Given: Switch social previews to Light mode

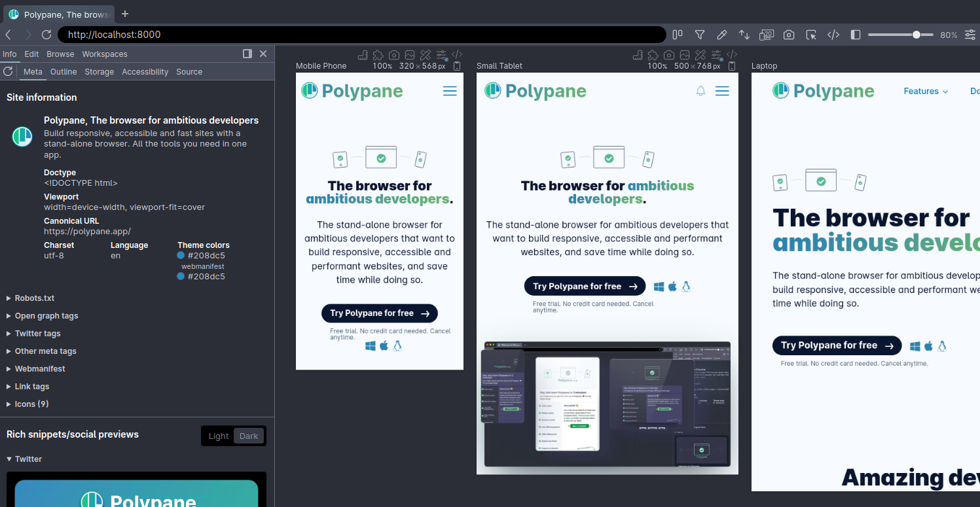Looking at the screenshot, I should [219, 436].
